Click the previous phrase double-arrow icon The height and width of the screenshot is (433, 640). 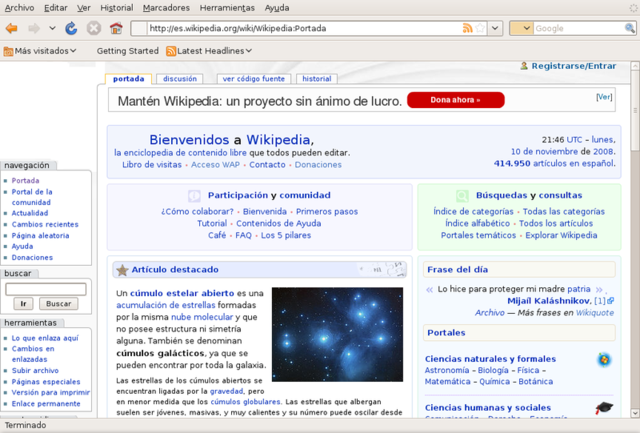click(x=429, y=290)
